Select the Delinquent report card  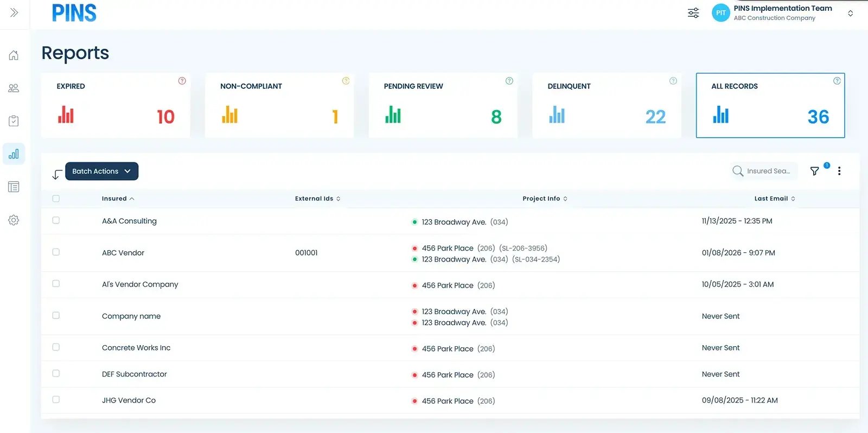[607, 105]
